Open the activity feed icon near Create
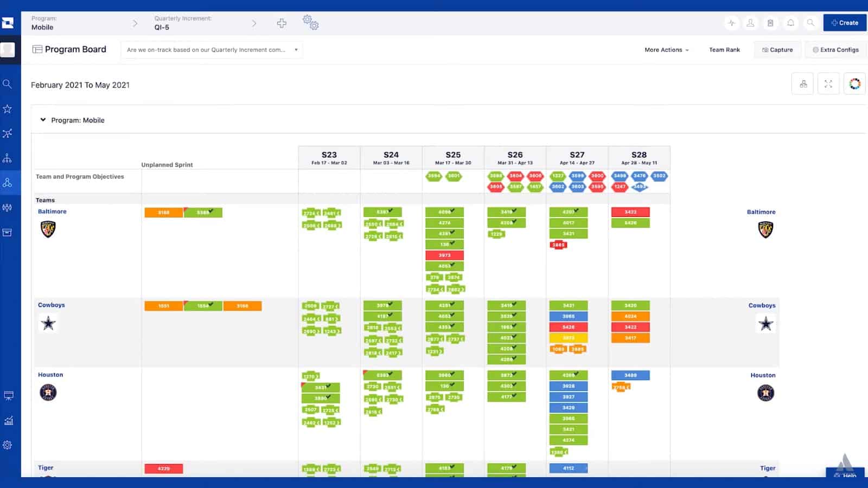868x488 pixels. pos(732,23)
